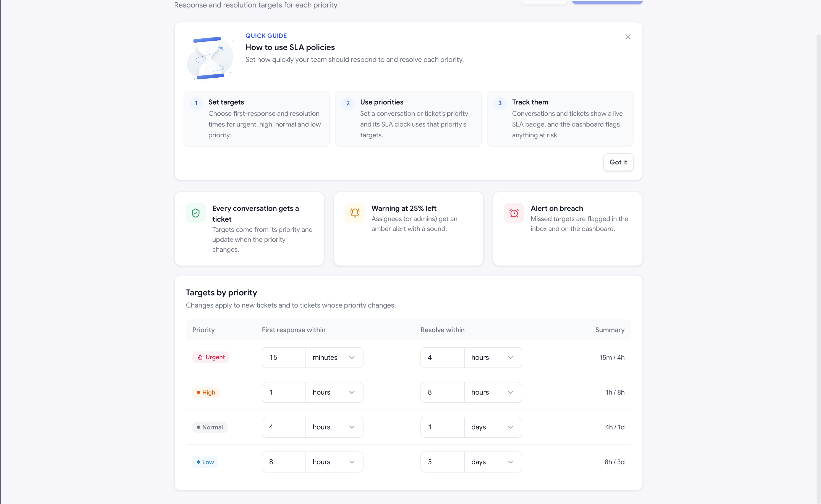This screenshot has height=504, width=821.
Task: Edit Urgent resolve value 4
Action: tap(443, 357)
